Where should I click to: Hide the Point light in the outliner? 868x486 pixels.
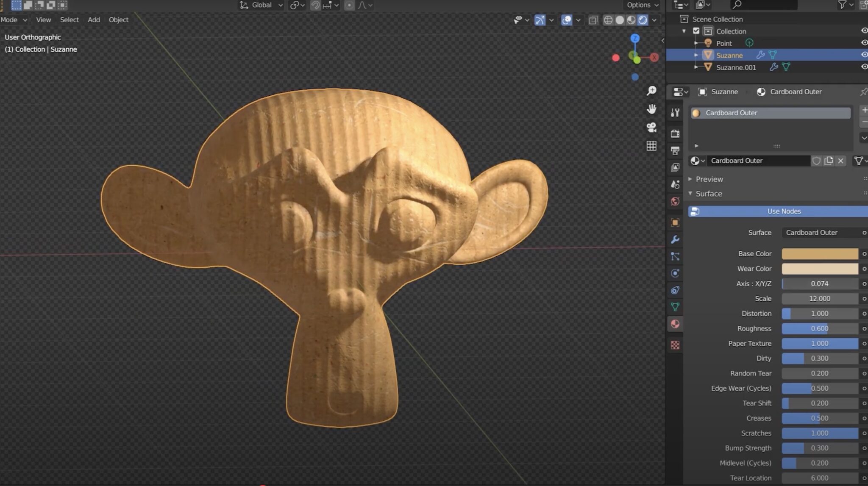(864, 43)
